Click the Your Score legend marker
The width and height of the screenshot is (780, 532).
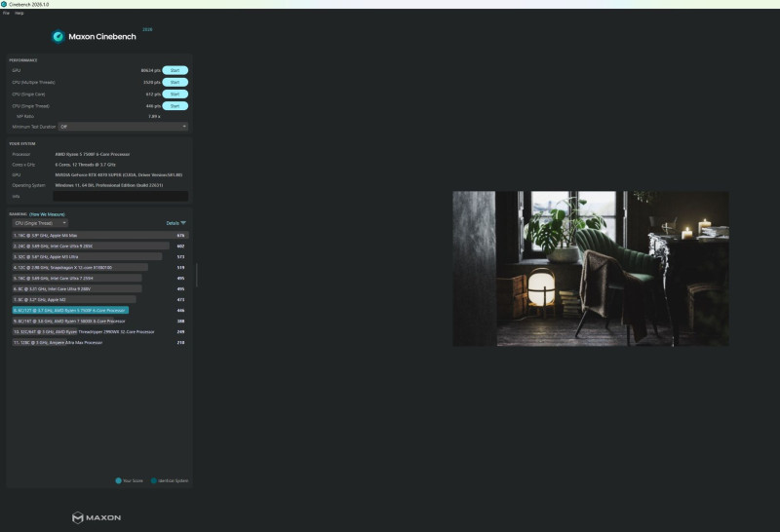tap(118, 480)
